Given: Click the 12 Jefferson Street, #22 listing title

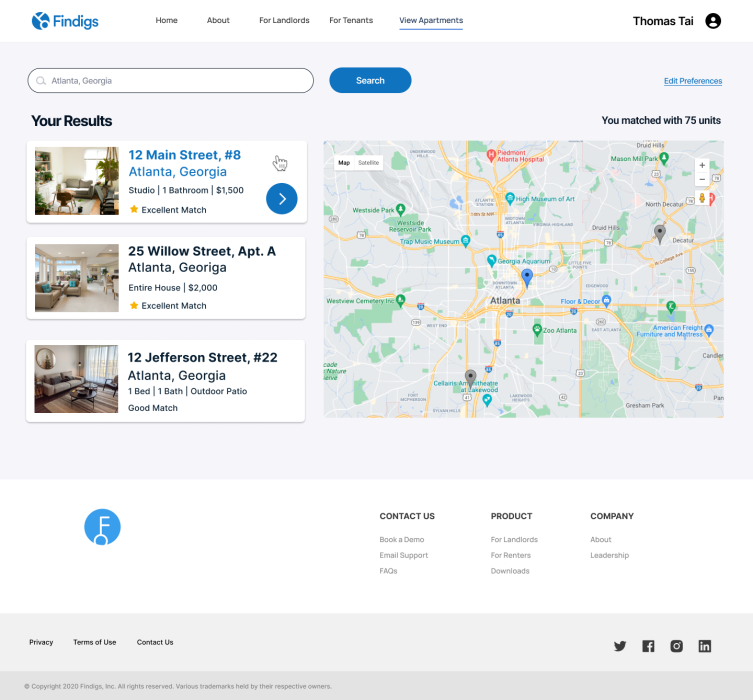Looking at the screenshot, I should 202,358.
